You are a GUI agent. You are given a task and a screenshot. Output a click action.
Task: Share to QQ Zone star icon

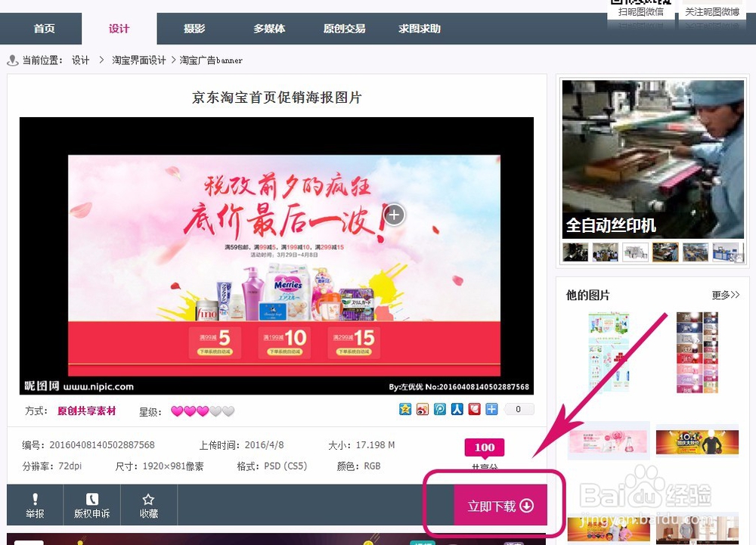405,409
